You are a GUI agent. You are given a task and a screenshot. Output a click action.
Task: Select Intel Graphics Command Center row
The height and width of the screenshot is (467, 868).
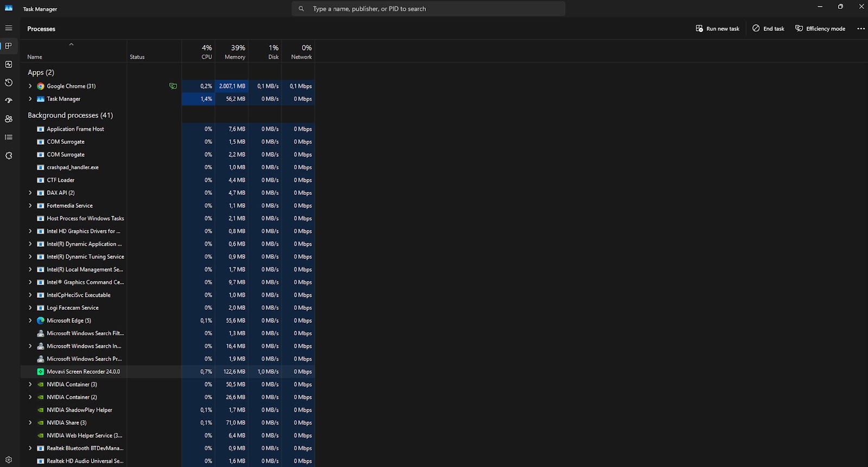pos(168,283)
